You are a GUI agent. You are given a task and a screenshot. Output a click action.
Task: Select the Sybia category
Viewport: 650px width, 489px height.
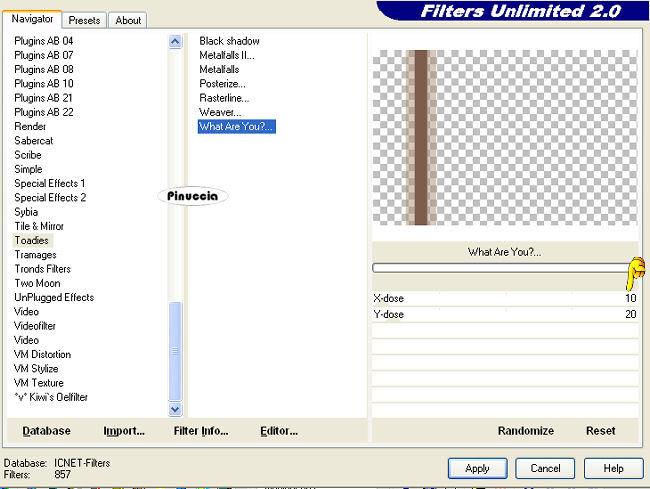26,212
